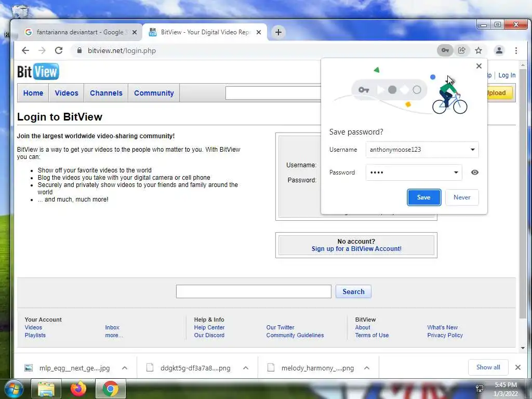Show password with the eye icon

click(475, 172)
